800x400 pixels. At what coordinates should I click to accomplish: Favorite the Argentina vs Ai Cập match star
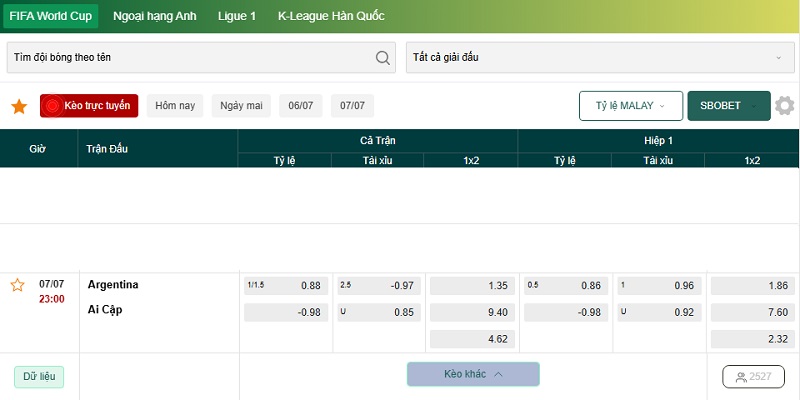pyautogui.click(x=17, y=285)
